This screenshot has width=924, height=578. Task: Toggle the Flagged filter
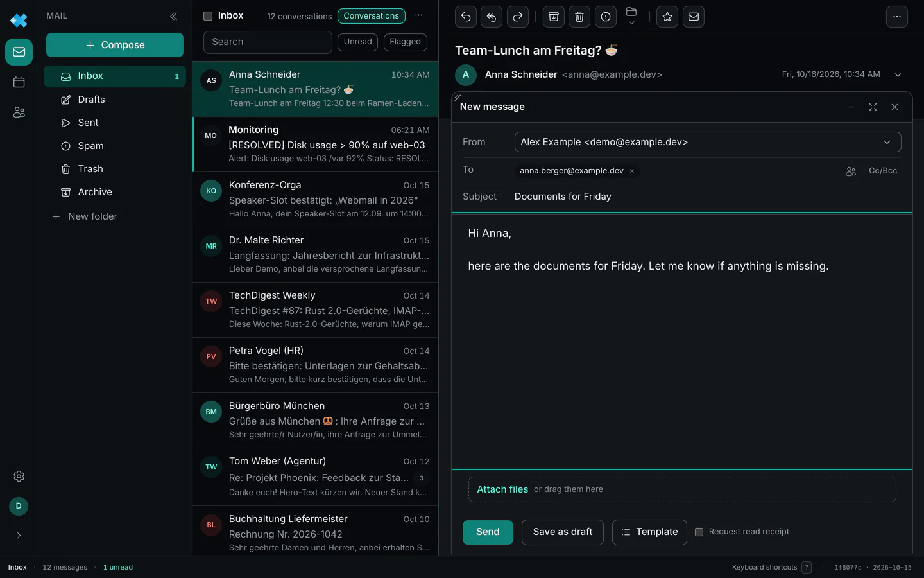coord(406,42)
